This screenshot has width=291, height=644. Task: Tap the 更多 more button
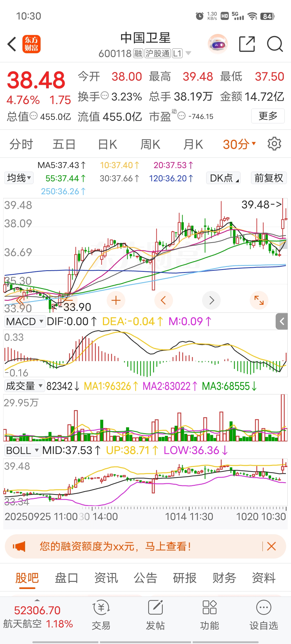tap(268, 116)
